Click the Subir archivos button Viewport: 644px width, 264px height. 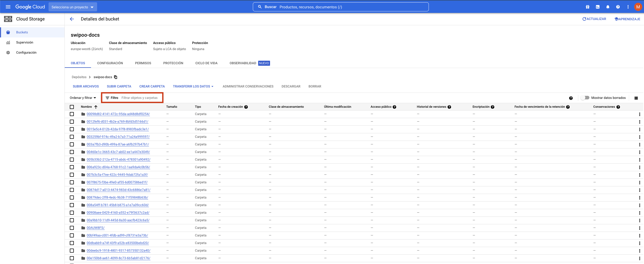86,86
